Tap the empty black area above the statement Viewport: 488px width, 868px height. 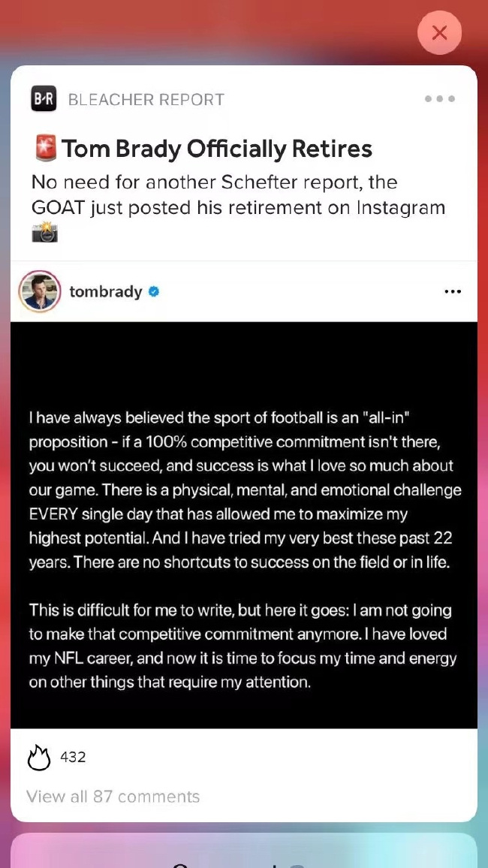click(x=244, y=360)
